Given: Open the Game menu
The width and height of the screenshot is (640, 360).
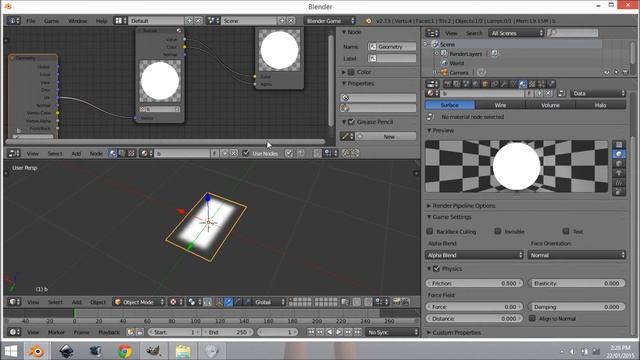Looking at the screenshot, I should coord(51,21).
